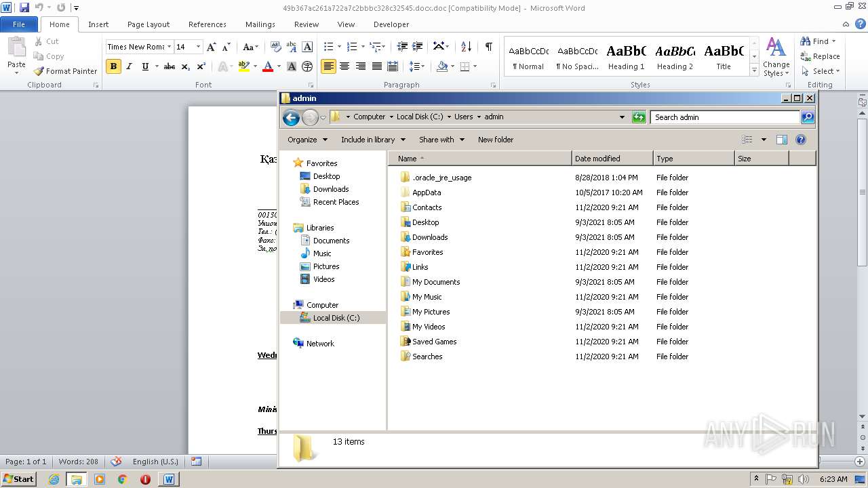Click the Grow Font icon

tap(212, 47)
